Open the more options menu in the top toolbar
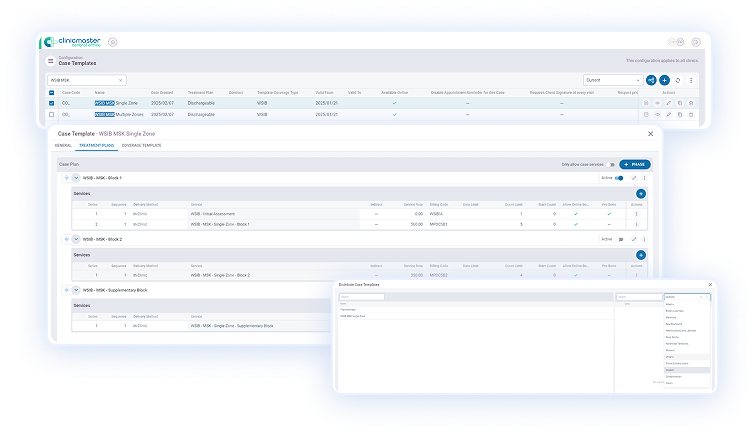The image size is (753, 433). tap(691, 80)
